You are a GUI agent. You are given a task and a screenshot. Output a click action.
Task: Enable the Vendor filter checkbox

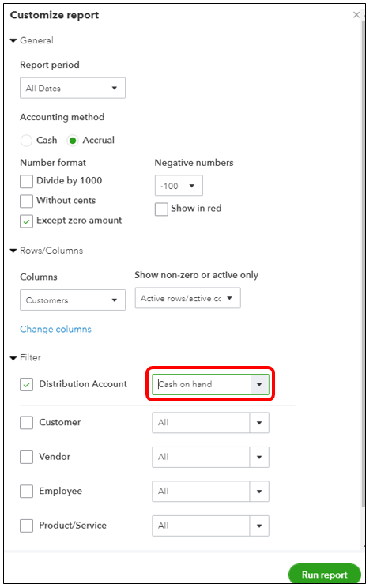coord(26,457)
